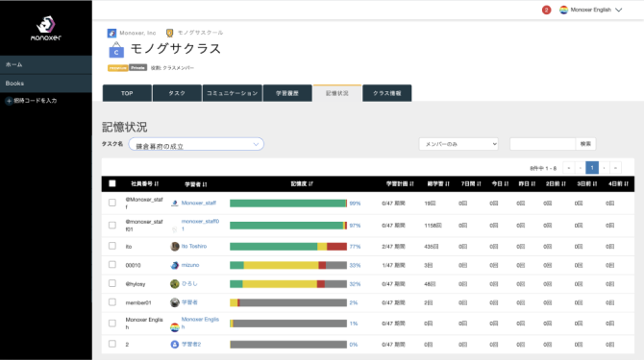Screen dimensions: 644x360
Task: Click Ito Toshiro's 77% memory progress bar
Action: click(x=288, y=247)
